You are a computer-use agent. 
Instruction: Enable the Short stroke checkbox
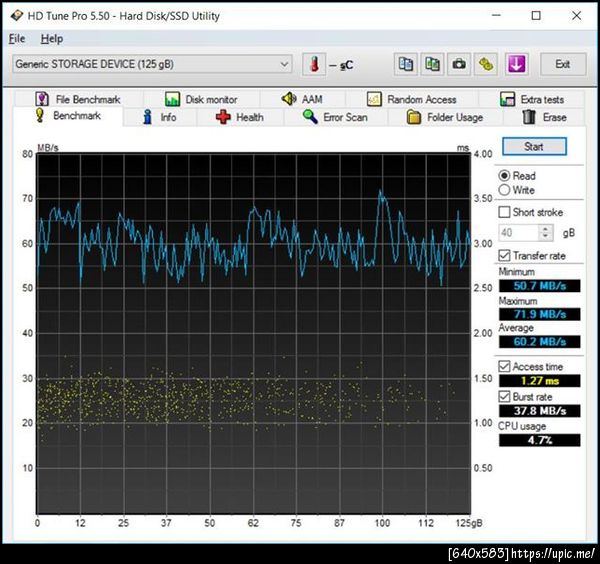(x=504, y=212)
